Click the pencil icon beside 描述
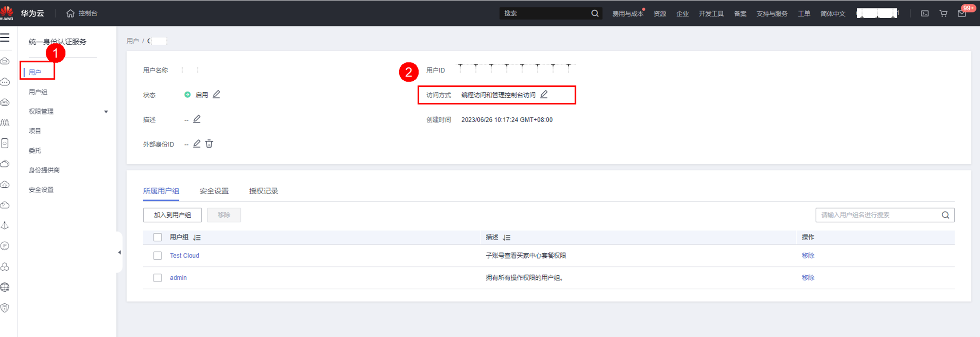Viewport: 980px width, 337px height. click(x=197, y=119)
